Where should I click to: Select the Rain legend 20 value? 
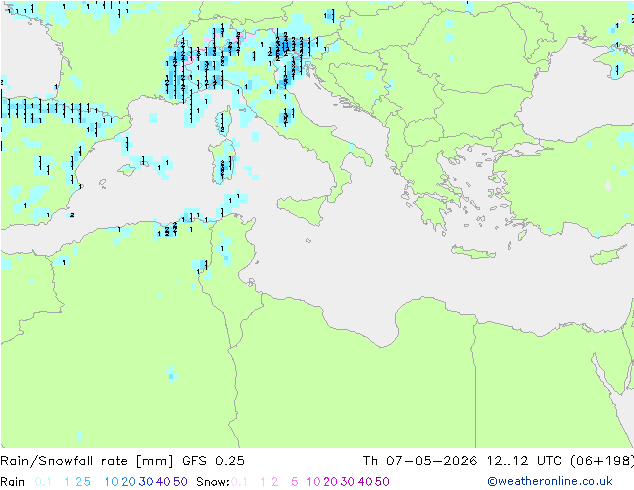coord(129,482)
